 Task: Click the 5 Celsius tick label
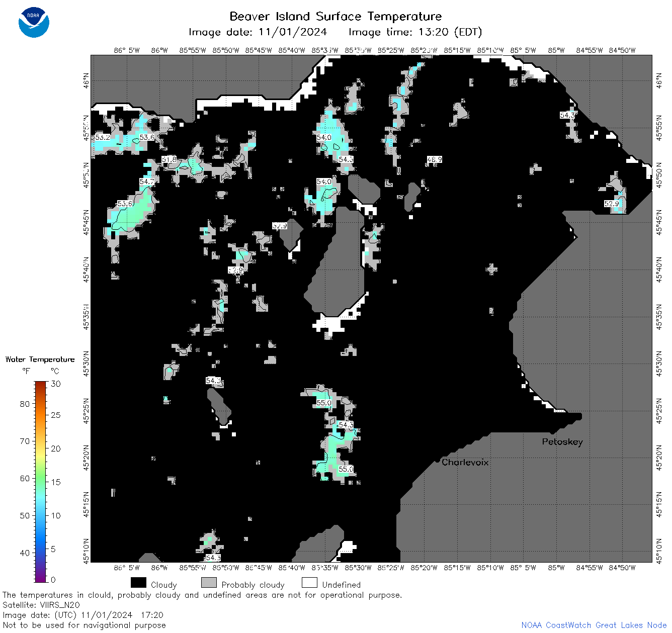pyautogui.click(x=53, y=549)
